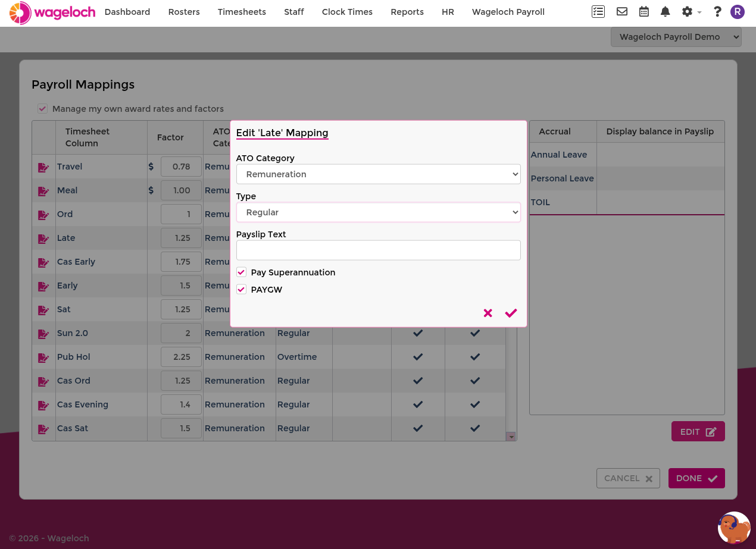Image resolution: width=756 pixels, height=549 pixels.
Task: Confirm the Late mapping with the tick
Action: click(511, 313)
